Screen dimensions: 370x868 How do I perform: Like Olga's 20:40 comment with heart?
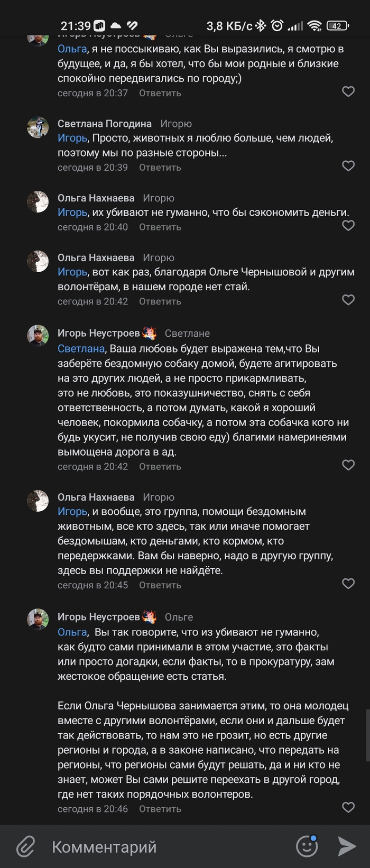coord(348,226)
